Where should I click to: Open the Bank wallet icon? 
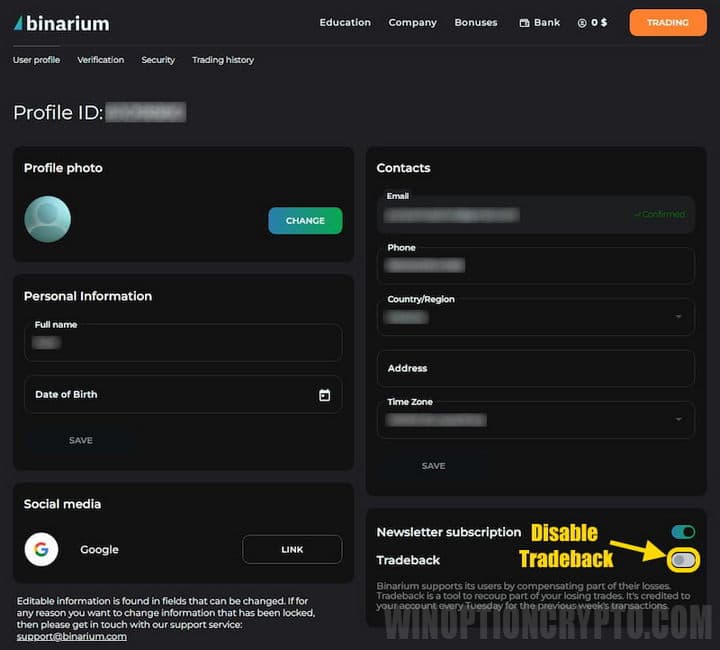point(524,22)
